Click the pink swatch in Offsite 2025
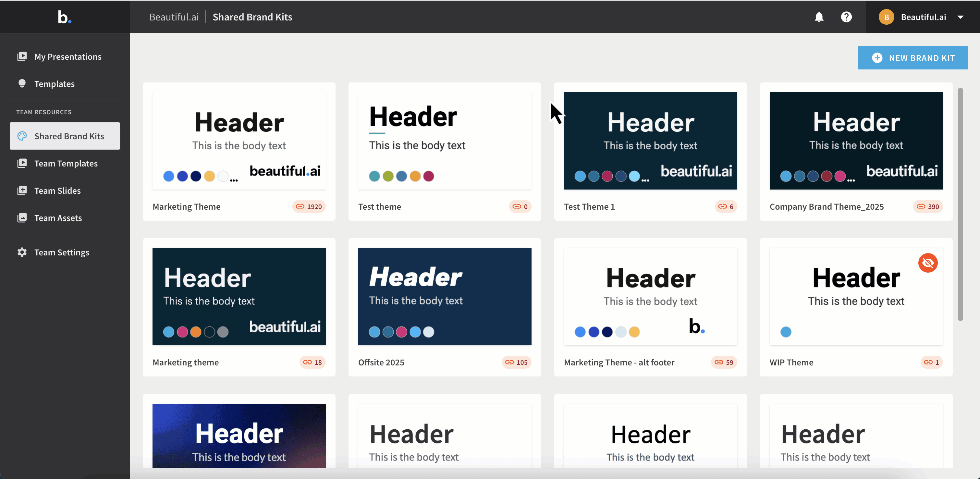The height and width of the screenshot is (479, 980). (401, 332)
